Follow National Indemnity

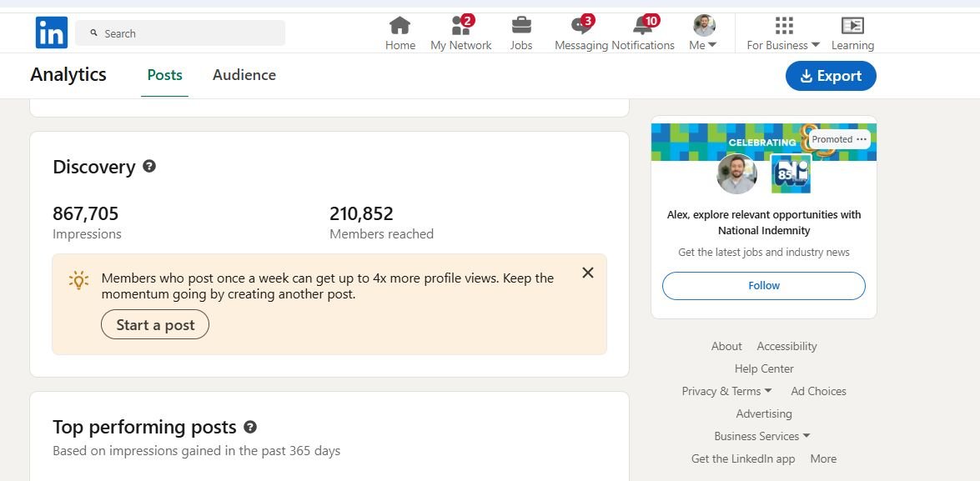click(x=764, y=286)
